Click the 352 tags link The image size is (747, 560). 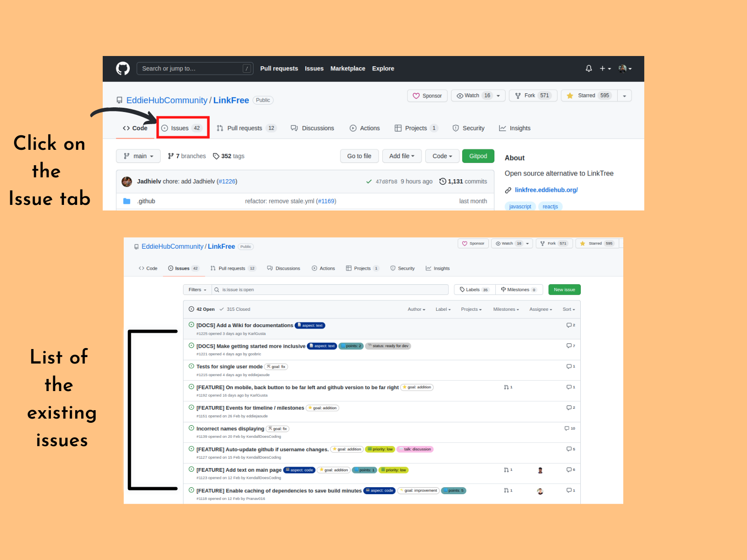229,156
